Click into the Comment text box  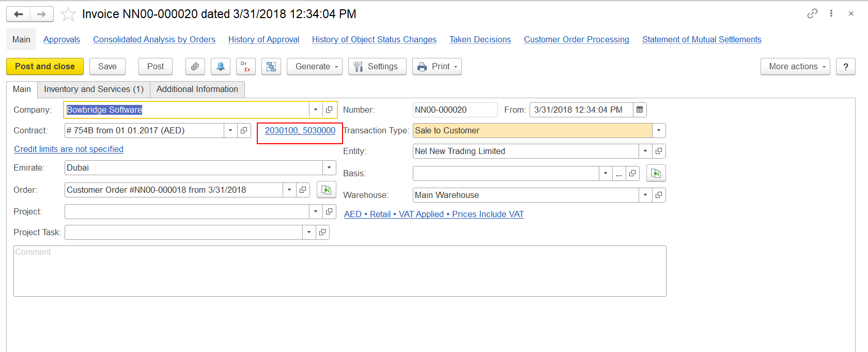tap(339, 271)
